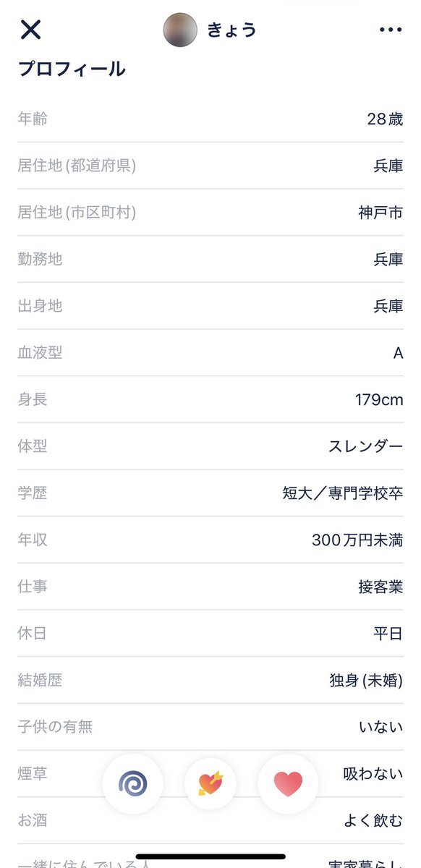
Task: Select the 出身地 row
Action: pyautogui.click(x=210, y=306)
